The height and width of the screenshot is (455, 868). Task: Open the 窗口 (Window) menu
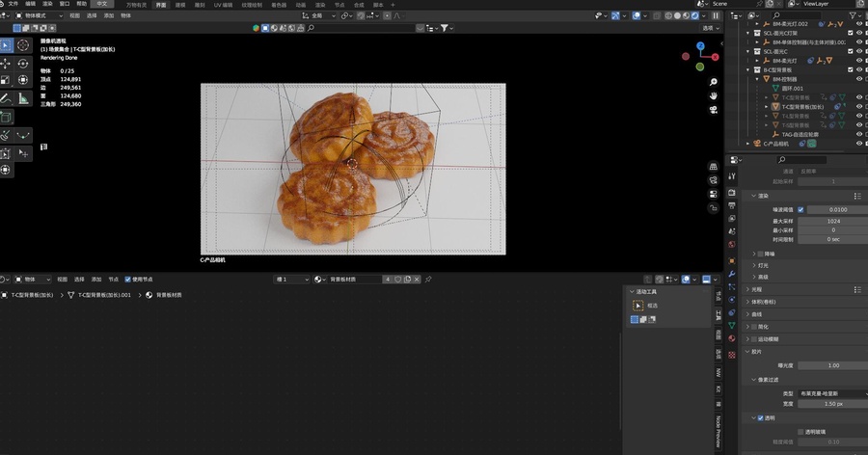[65, 4]
